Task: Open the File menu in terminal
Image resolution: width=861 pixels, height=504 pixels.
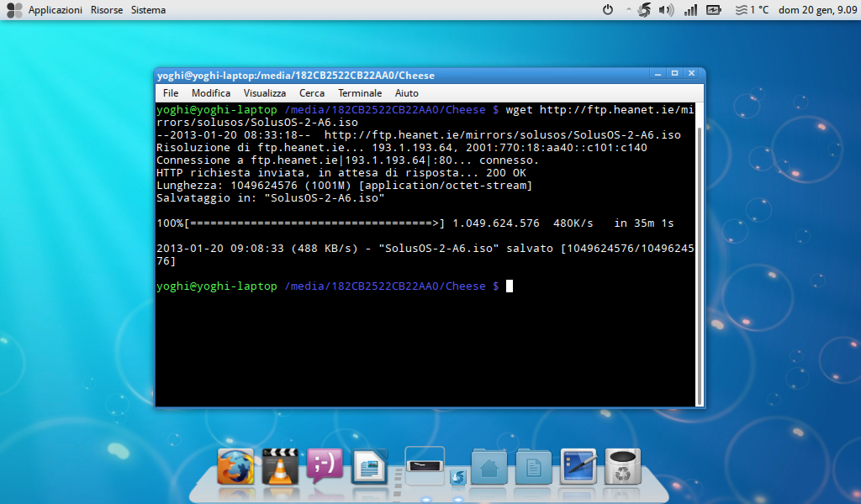Action: pos(171,93)
